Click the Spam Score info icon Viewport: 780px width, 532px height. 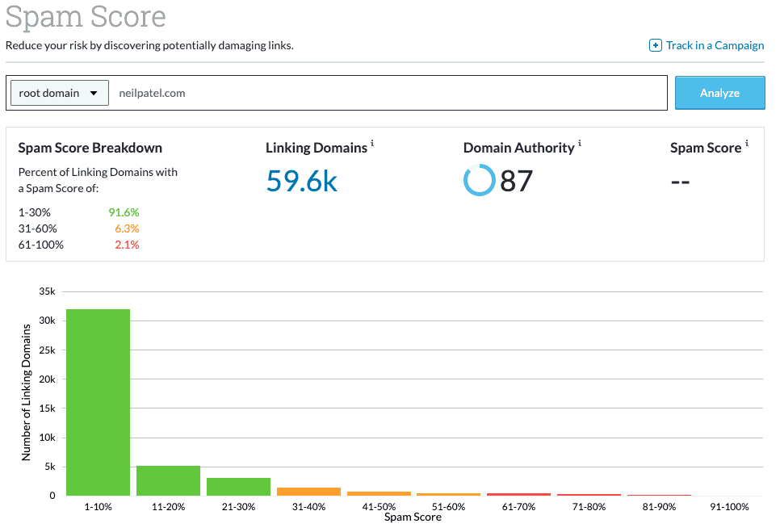747,144
